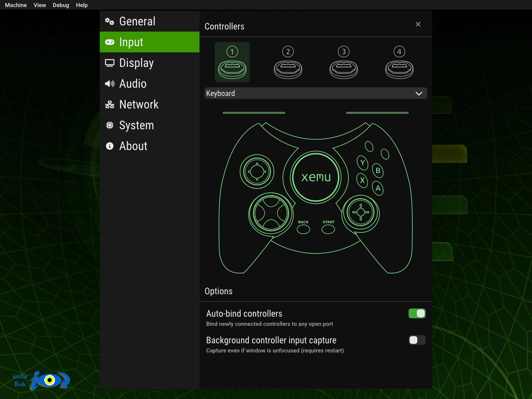Close the settings panel
Screen dimensions: 532x399
click(418, 24)
